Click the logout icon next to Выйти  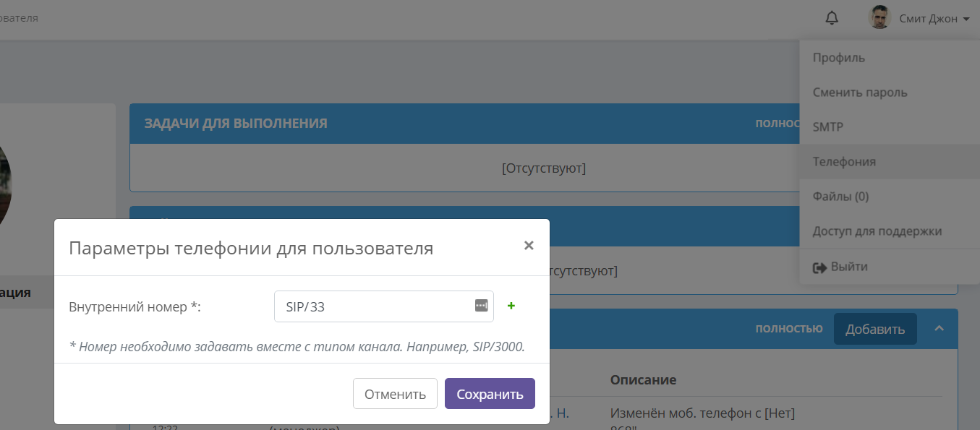tap(819, 267)
